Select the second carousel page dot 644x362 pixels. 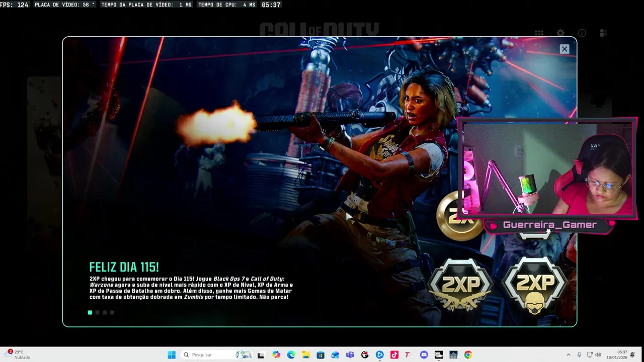tap(97, 312)
